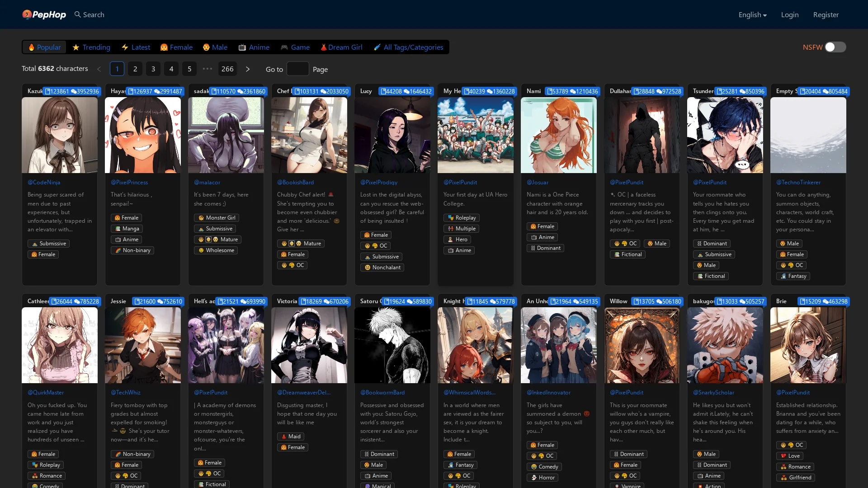Click the Horror tag
The width and height of the screenshot is (868, 488).
tap(542, 478)
